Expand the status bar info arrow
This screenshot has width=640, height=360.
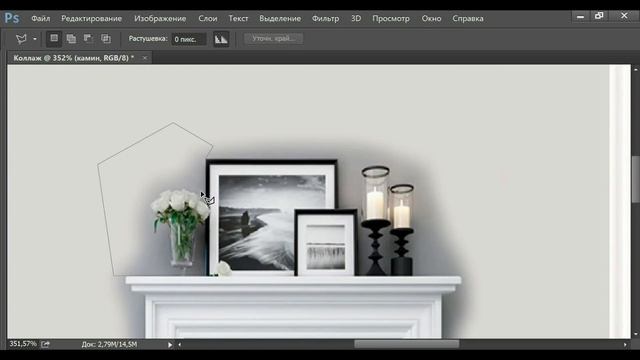coord(170,345)
